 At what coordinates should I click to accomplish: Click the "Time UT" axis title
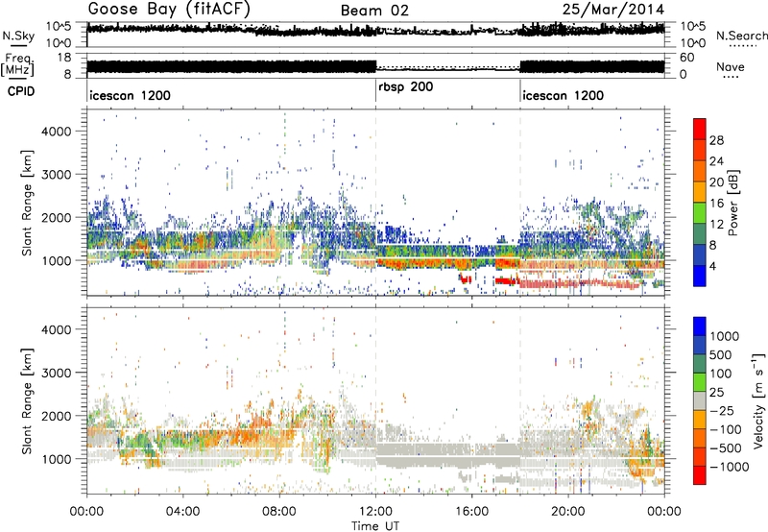(375, 526)
